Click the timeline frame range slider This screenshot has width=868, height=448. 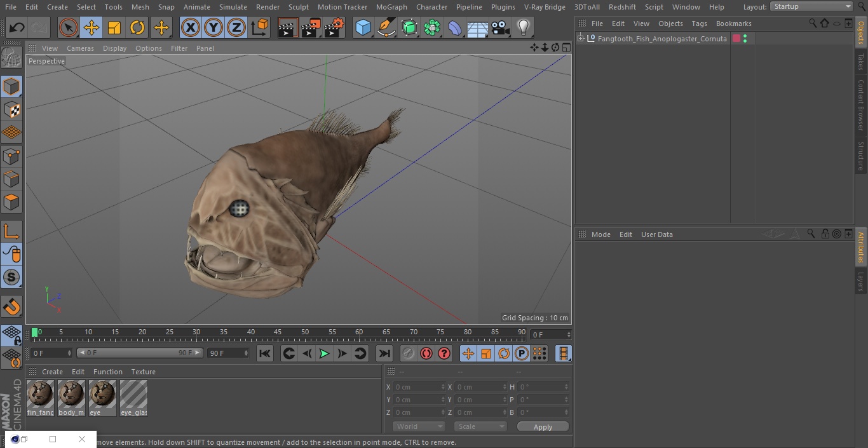click(x=140, y=353)
